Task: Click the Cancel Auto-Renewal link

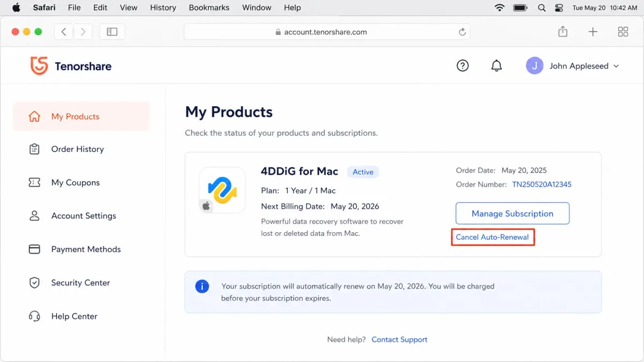Action: click(492, 237)
